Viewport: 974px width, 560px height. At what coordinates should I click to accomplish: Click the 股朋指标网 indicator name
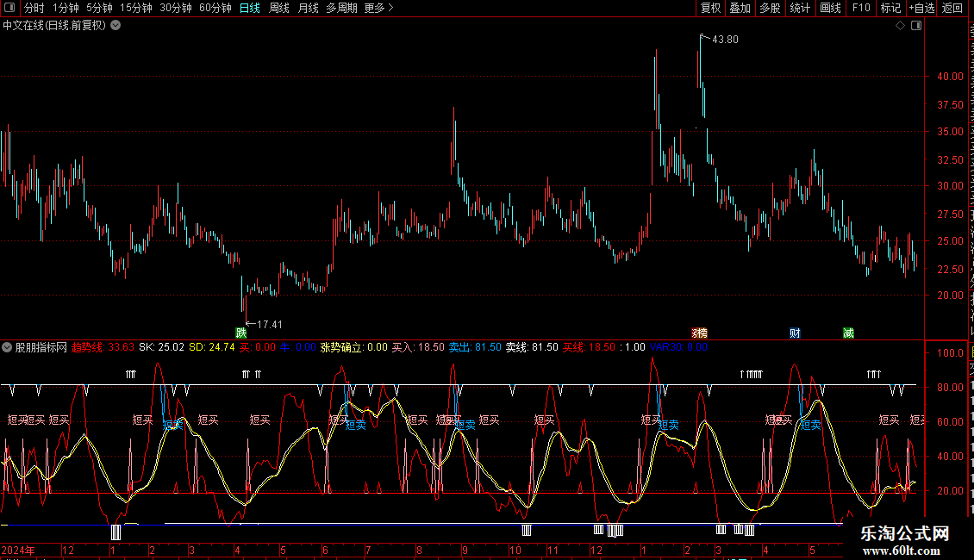click(x=41, y=348)
